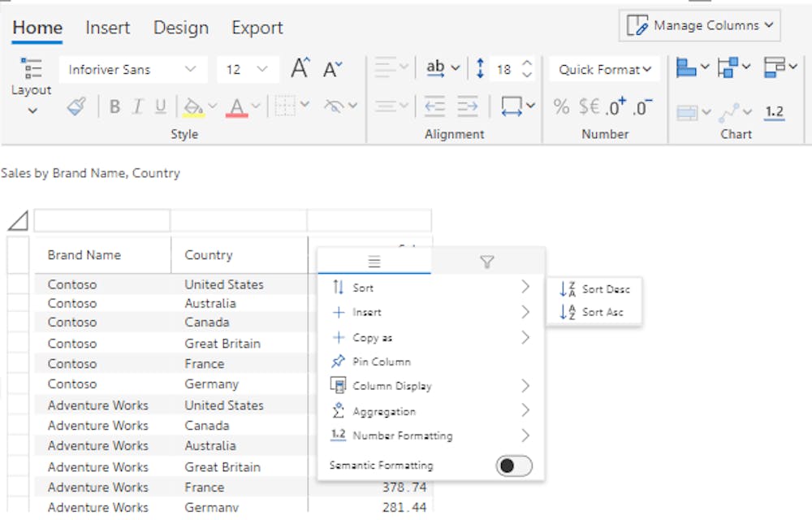Click the row height value field 18
Viewport: 812px width, 520px height.
click(504, 69)
